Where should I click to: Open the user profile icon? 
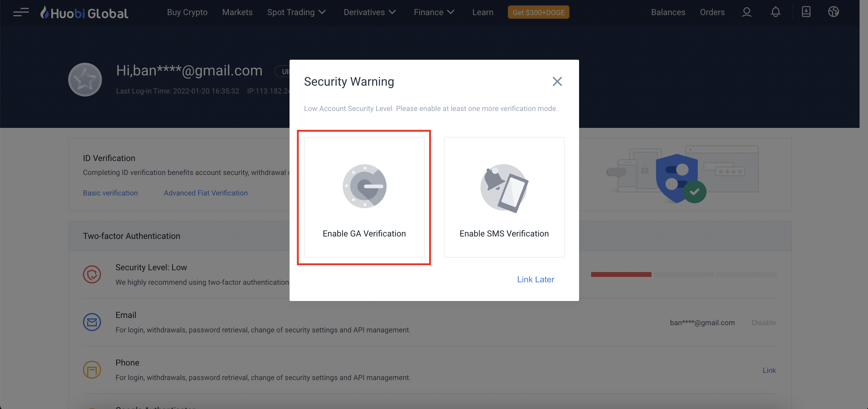tap(746, 12)
